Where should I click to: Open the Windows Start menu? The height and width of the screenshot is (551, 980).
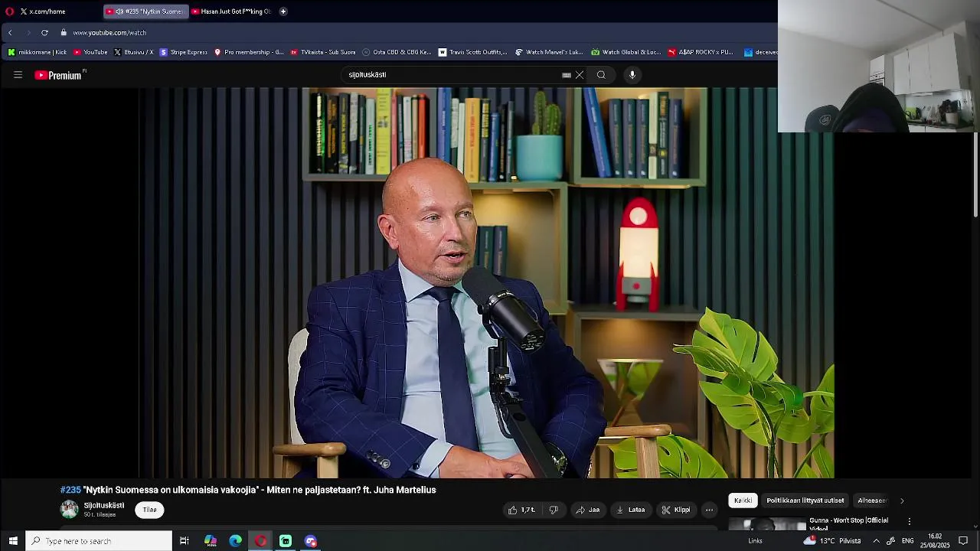[x=13, y=541]
